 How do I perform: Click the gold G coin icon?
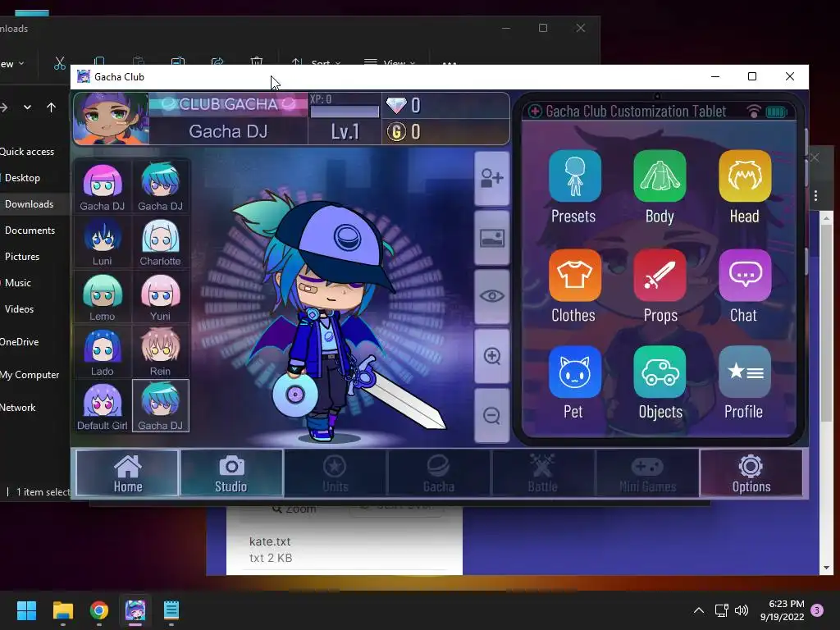(396, 132)
